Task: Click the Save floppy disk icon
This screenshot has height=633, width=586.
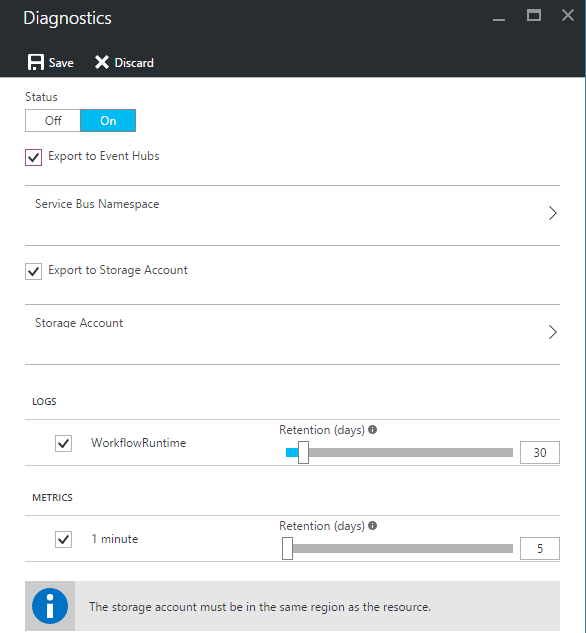Action: click(36, 63)
